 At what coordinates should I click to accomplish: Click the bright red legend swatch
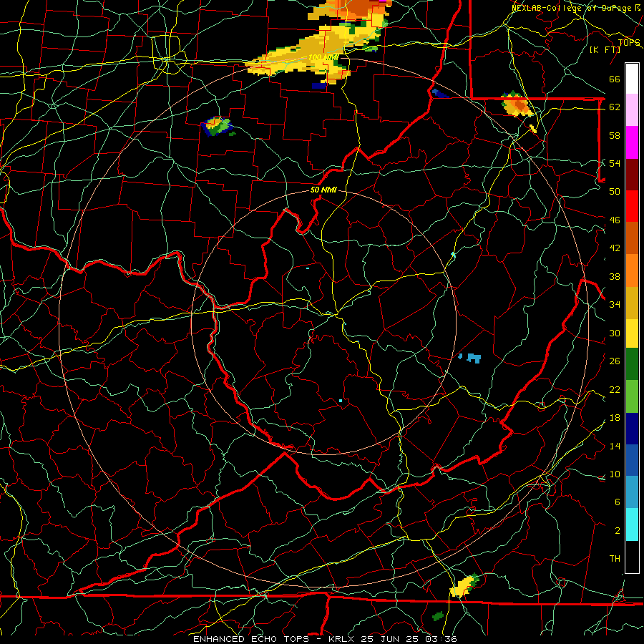coord(632,206)
